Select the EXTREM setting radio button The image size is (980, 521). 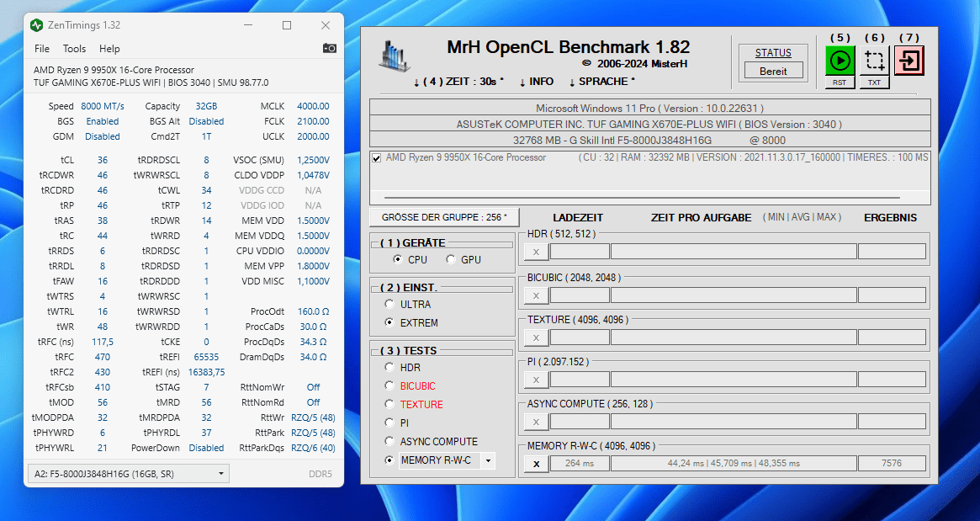click(x=389, y=322)
